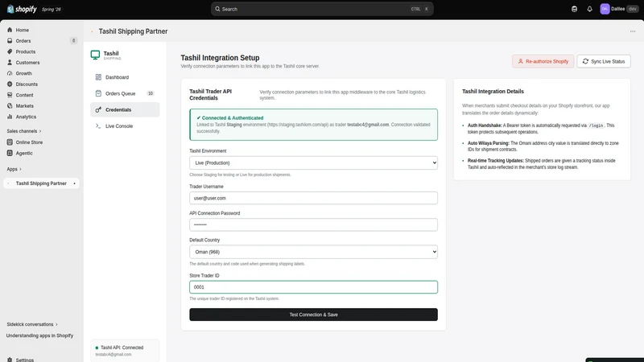Click the Tashil Integration Setup heading
This screenshot has width=644, height=362.
[220, 58]
